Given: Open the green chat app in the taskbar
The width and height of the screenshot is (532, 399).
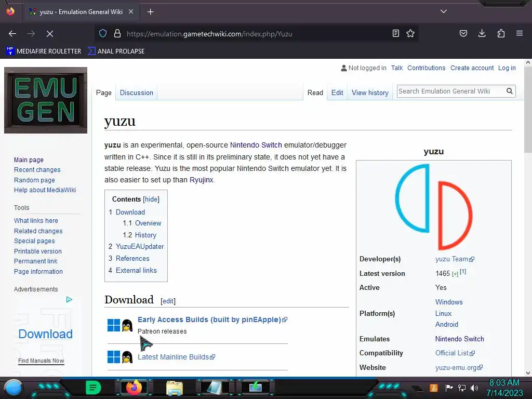Looking at the screenshot, I should 93,387.
